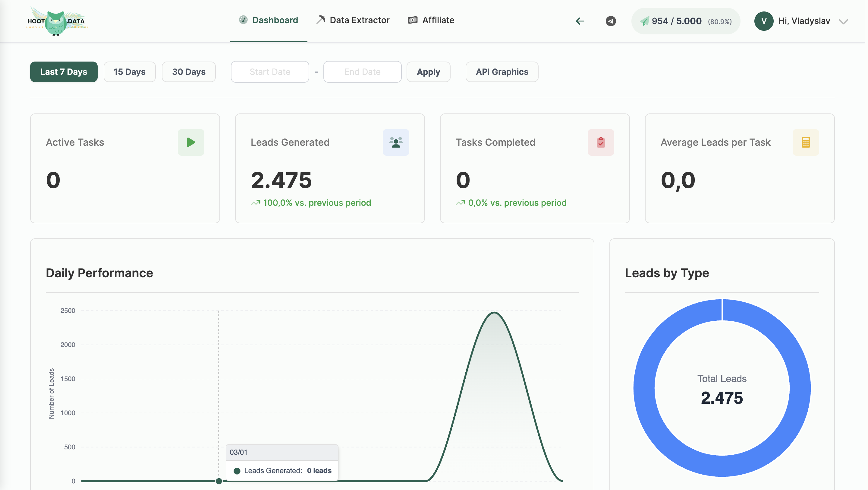
Task: Select the 30 Days period filter
Action: (x=189, y=72)
